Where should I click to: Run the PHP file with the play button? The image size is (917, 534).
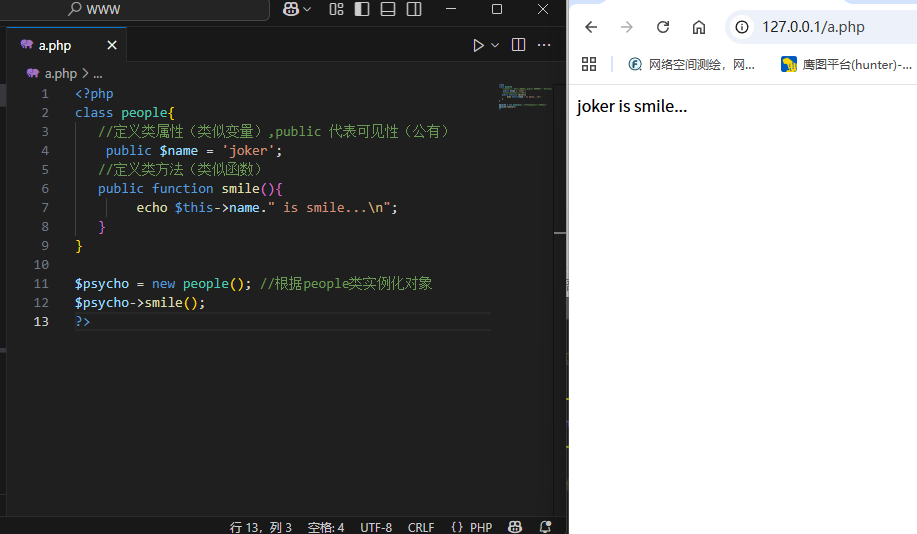pos(478,45)
